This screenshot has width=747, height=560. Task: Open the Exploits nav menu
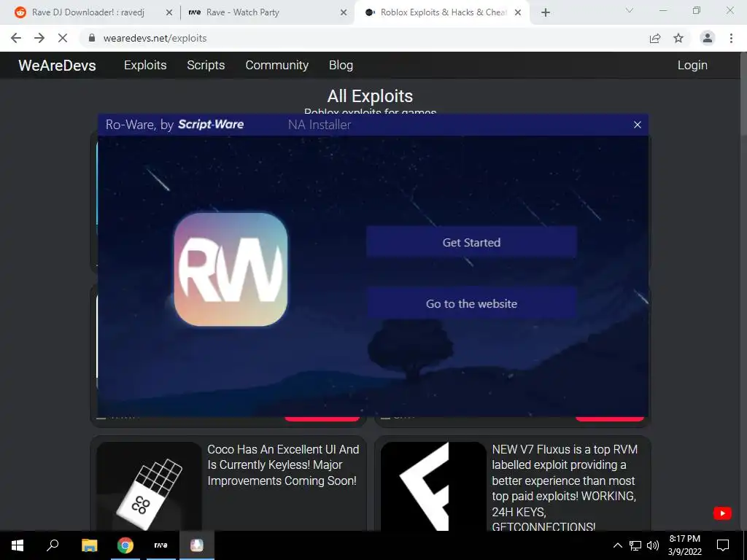(145, 65)
